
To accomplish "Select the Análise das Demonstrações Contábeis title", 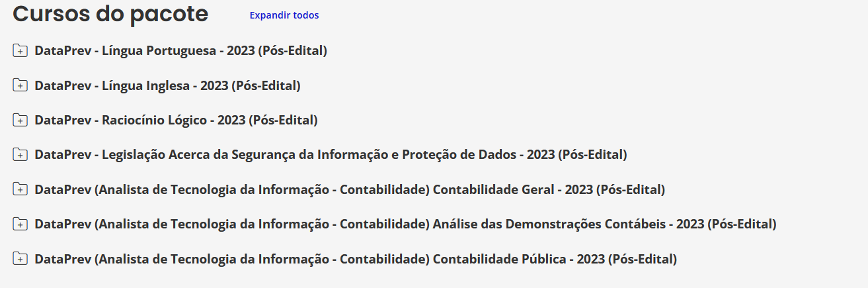I will pos(405,224).
